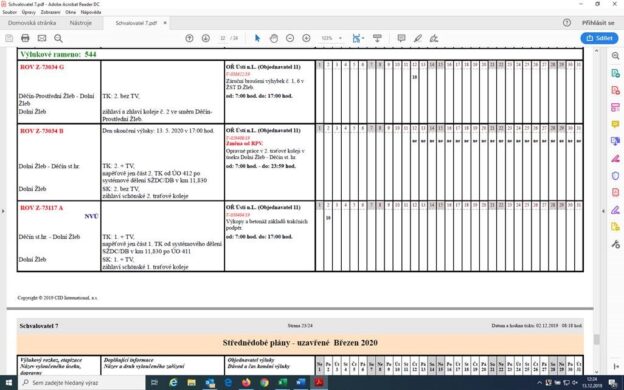Image resolution: width=624 pixels, height=390 pixels.
Task: Activate the Hand pan tool
Action: pos(274,38)
